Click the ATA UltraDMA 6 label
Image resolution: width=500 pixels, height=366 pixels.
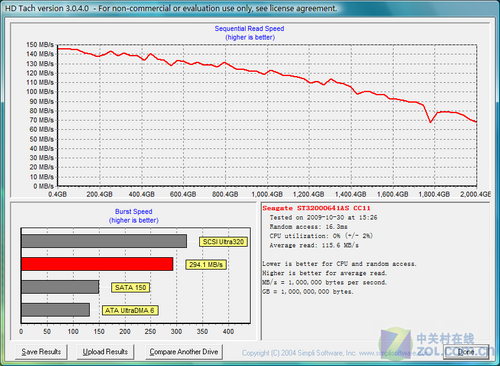130,311
